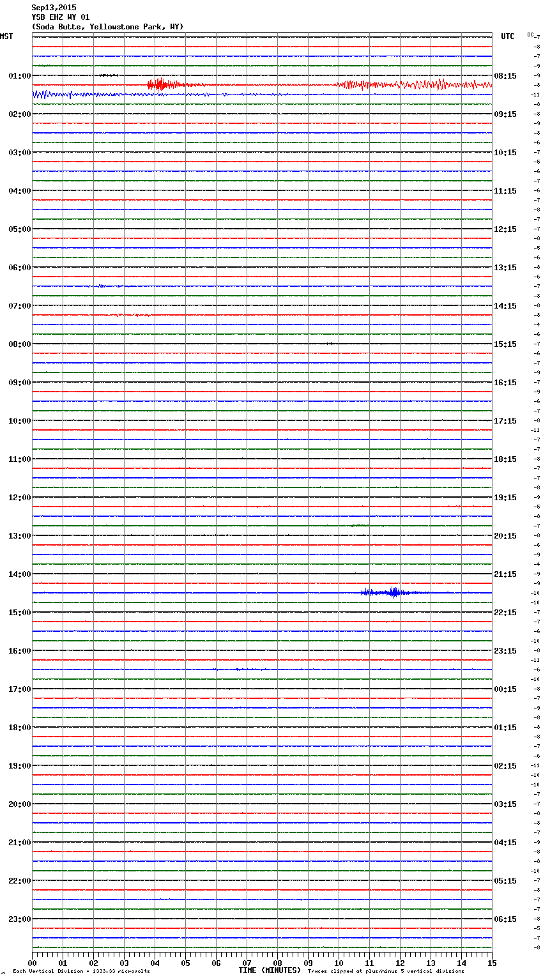
Task: Click the TIME (MINUTES) axis title
Action: 269,970
